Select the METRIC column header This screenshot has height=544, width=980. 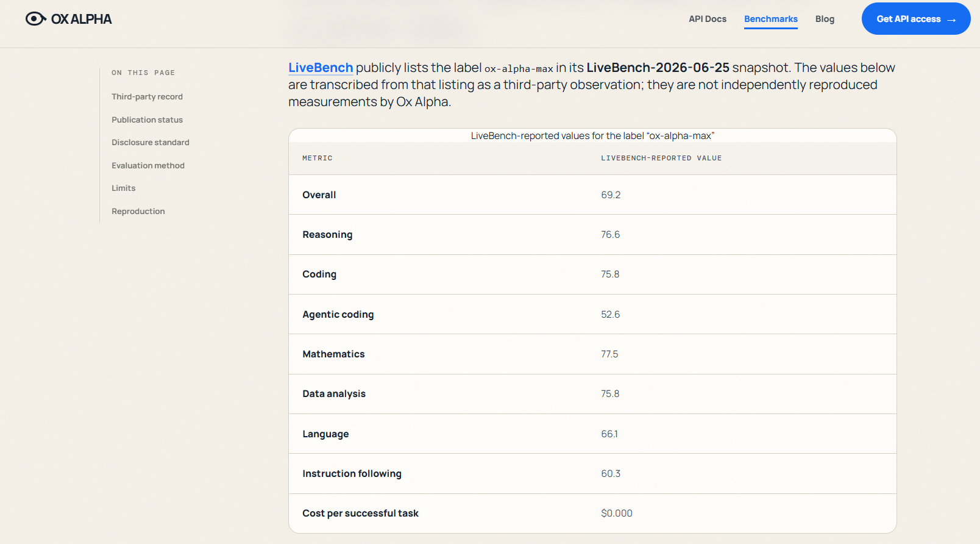[318, 158]
